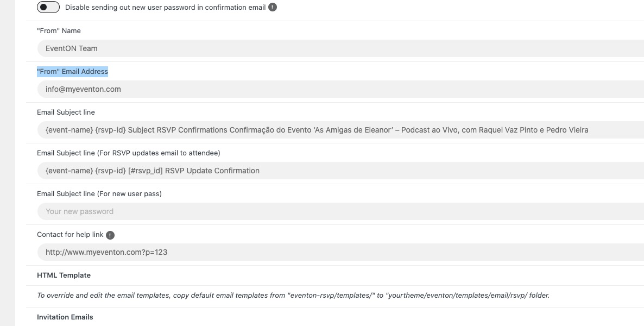This screenshot has width=644, height=326.
Task: Select the HTML Template section heading
Action: (x=64, y=275)
